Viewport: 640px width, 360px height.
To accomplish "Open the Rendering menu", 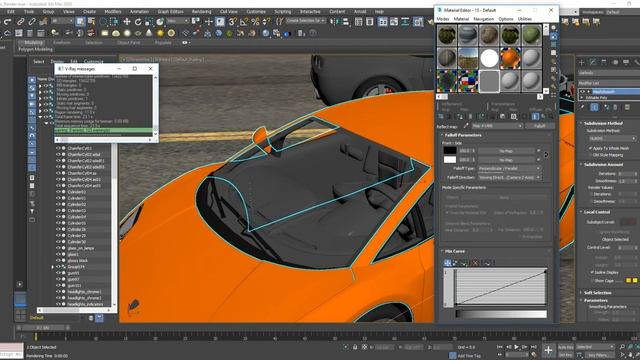I will click(202, 12).
